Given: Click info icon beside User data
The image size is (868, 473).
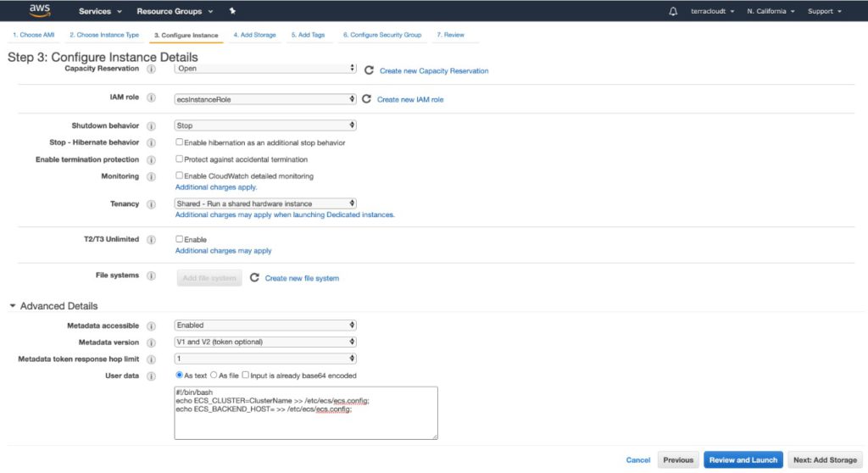Looking at the screenshot, I should tap(151, 376).
